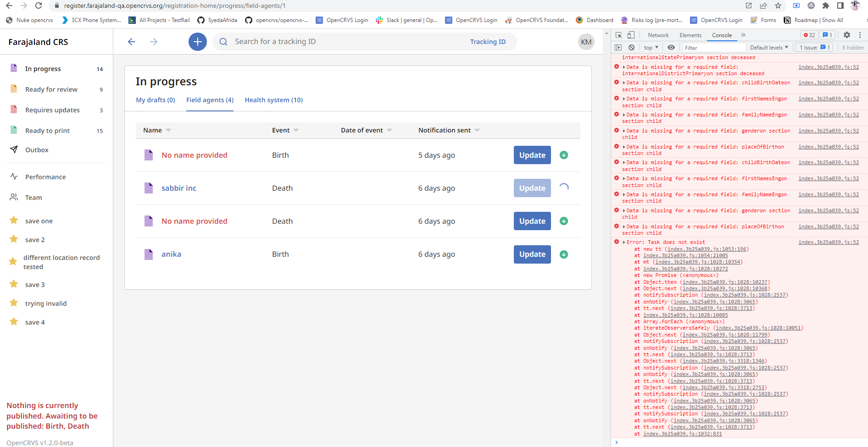Screen dimensions: 868x447
Task: Toggle the star next to 'save one' bookmark
Action: [13, 221]
